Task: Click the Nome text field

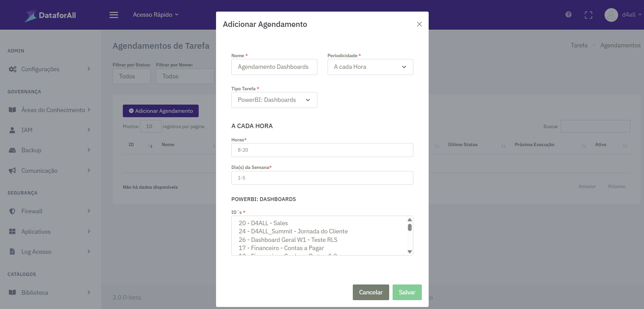Action: point(274,67)
